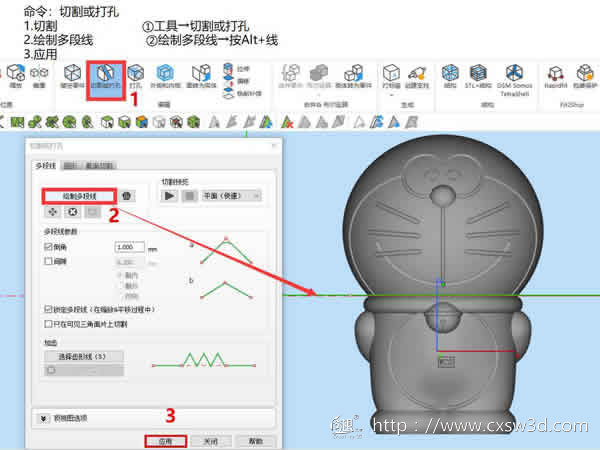Toggle cut only visible triangles checkbox
Image resolution: width=600 pixels, height=450 pixels.
click(x=48, y=324)
